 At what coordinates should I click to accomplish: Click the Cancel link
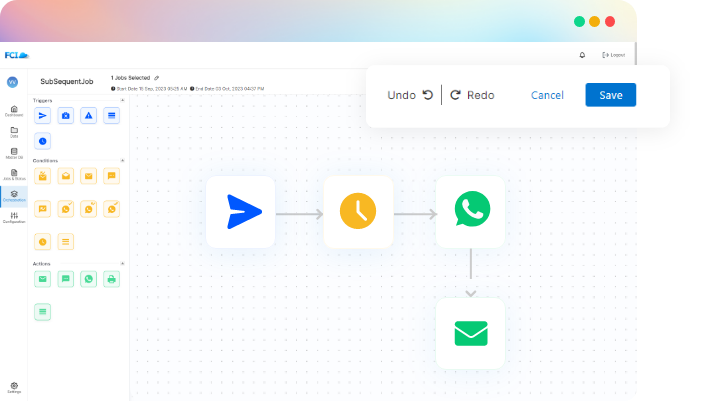547,95
